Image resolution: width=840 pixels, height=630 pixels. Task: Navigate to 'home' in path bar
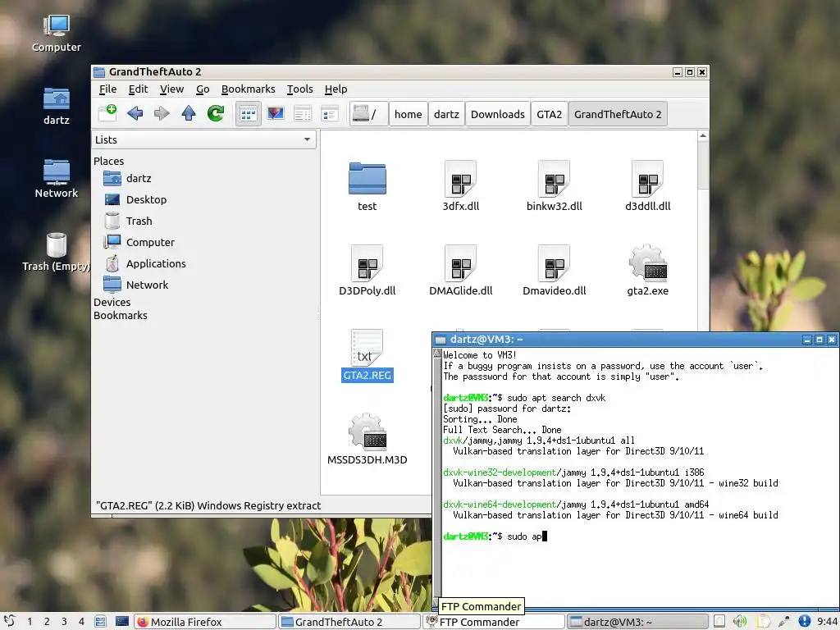[409, 114]
